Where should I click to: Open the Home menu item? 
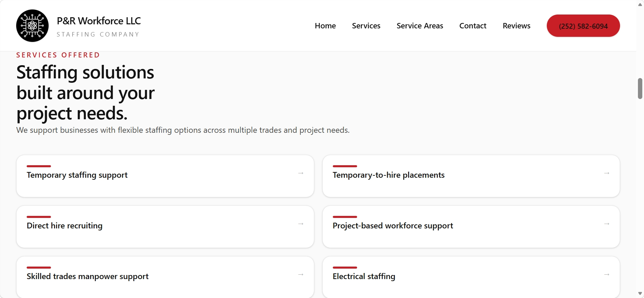tap(325, 26)
